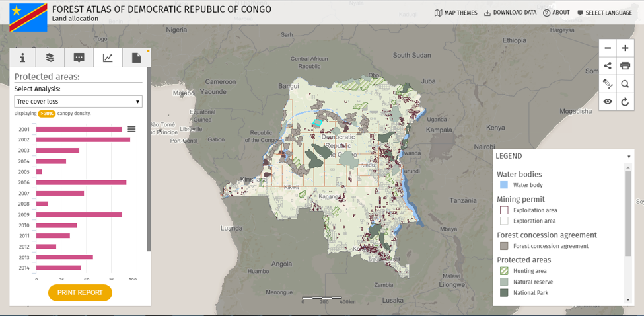Open the info tab icon

[x=22, y=58]
